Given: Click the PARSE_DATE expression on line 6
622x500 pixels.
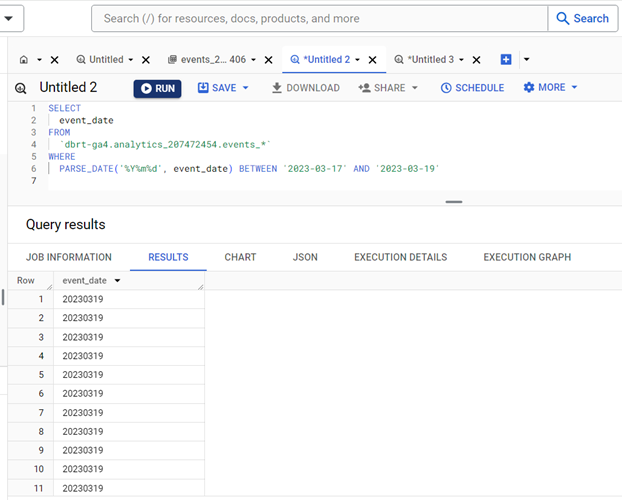Looking at the screenshot, I should (146, 169).
